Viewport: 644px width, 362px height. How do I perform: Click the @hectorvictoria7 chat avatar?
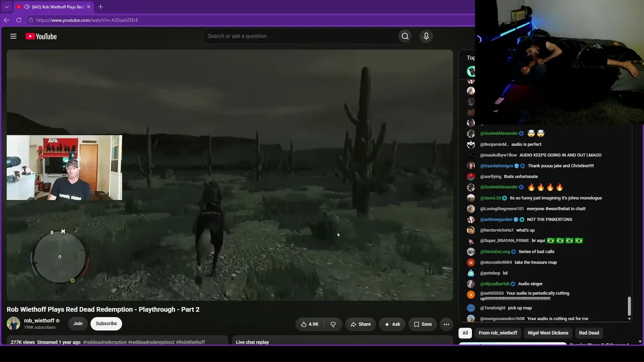[471, 230]
